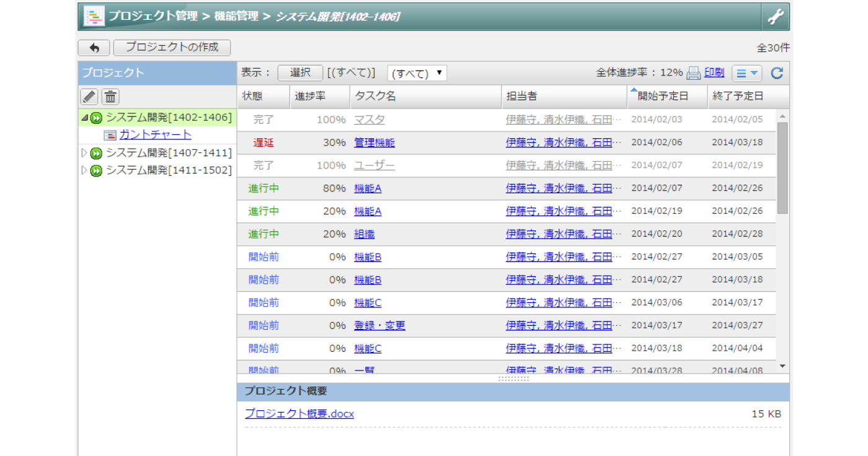This screenshot has width=868, height=456.
Task: Click the task list scrollbar thumb
Action: 782,168
